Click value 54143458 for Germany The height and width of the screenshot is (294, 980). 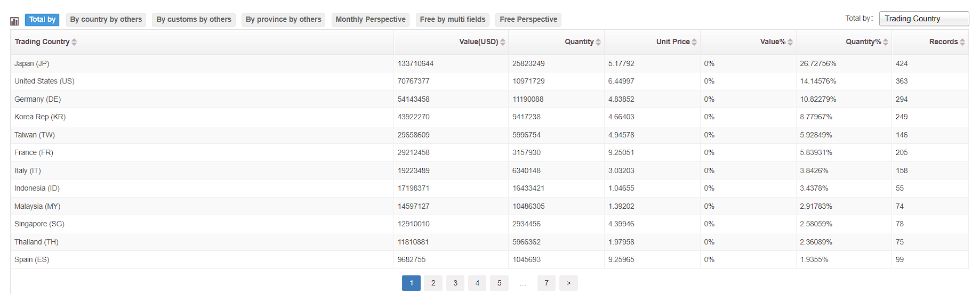(413, 99)
